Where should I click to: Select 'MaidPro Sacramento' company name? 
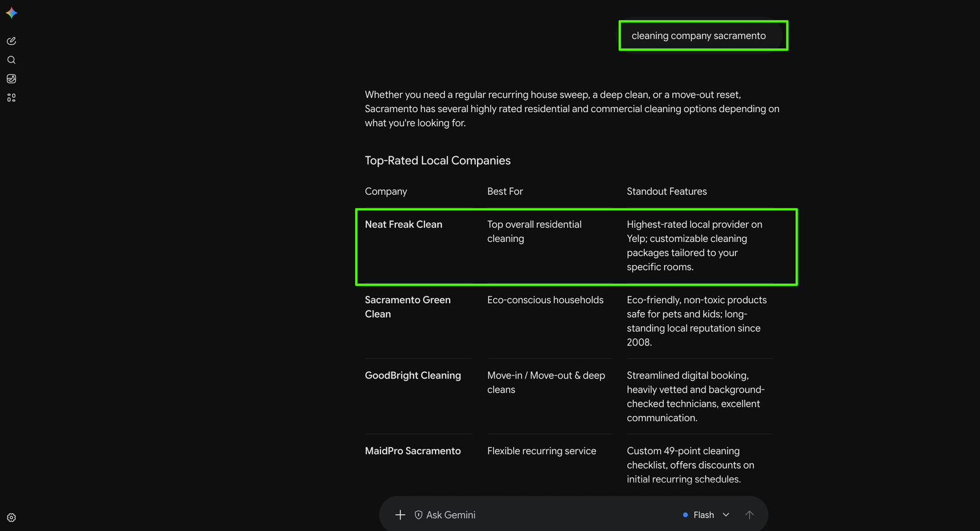pyautogui.click(x=413, y=451)
